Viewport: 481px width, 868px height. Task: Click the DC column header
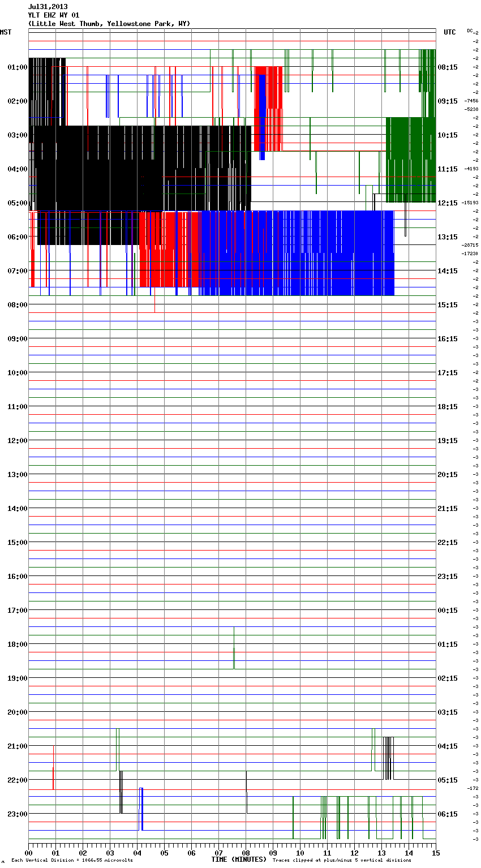470,31
